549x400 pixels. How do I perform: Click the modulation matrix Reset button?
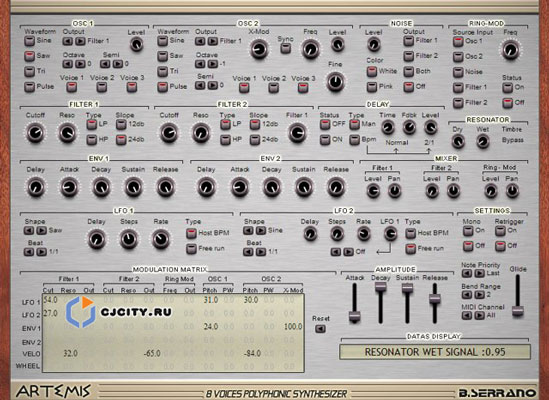pyautogui.click(x=320, y=329)
